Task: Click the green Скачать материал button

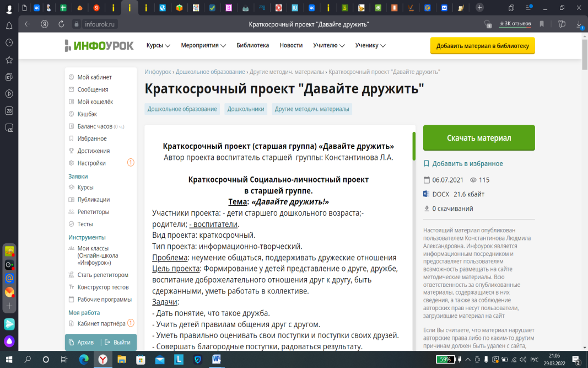Action: point(478,138)
